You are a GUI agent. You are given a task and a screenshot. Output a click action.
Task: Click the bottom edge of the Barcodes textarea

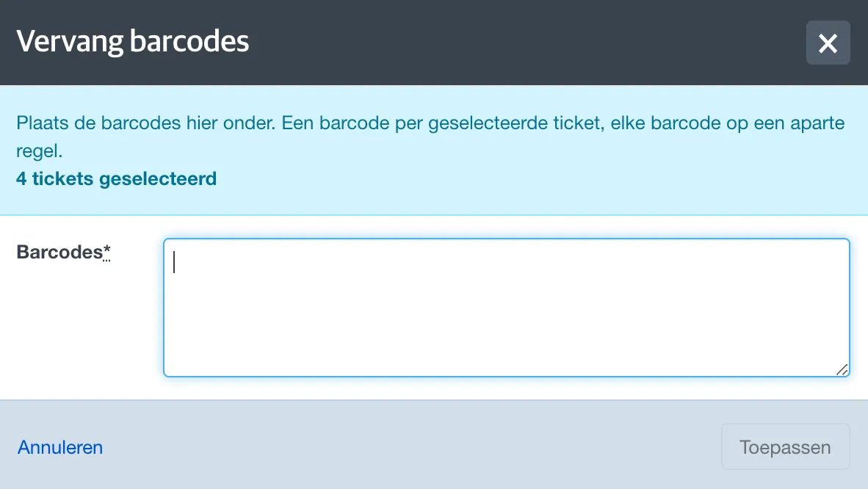tap(507, 377)
